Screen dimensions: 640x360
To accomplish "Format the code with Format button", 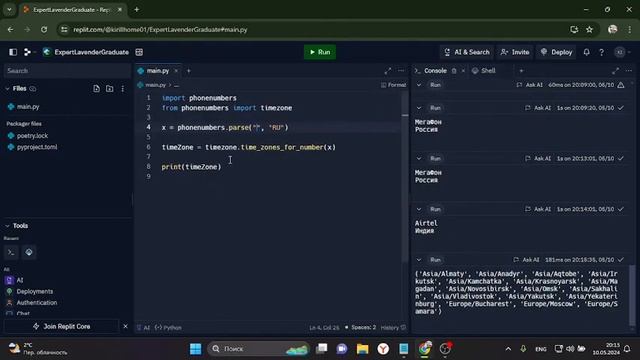I will 393,85.
